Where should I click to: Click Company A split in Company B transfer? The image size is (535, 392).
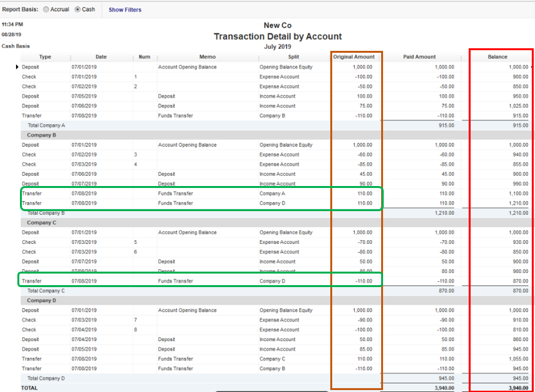coord(272,194)
